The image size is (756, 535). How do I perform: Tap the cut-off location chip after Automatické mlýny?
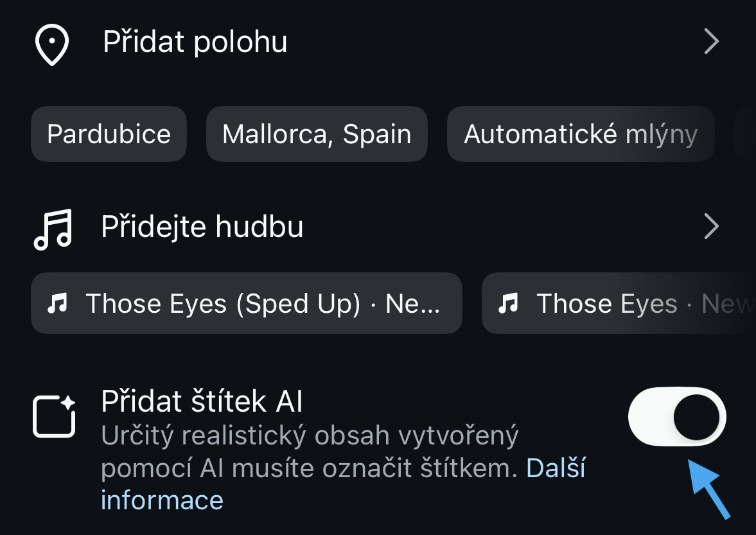click(745, 134)
